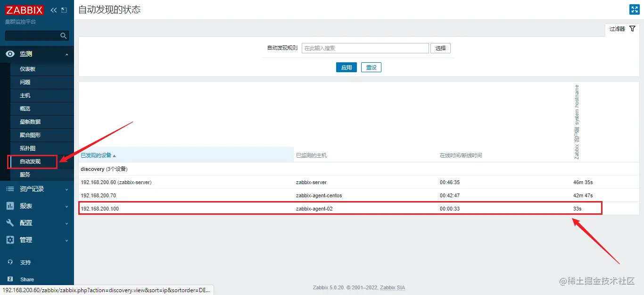Click the headset icon for 支持
This screenshot has height=295, width=644.
tap(10, 262)
